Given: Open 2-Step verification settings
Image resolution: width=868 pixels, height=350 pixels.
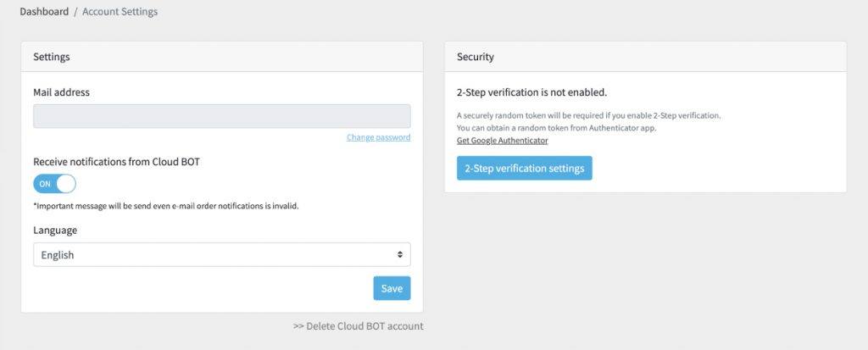Looking at the screenshot, I should click(x=524, y=169).
